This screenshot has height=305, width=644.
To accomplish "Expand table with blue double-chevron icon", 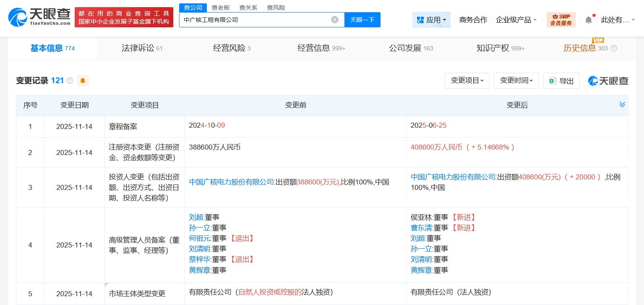I will 622,105.
